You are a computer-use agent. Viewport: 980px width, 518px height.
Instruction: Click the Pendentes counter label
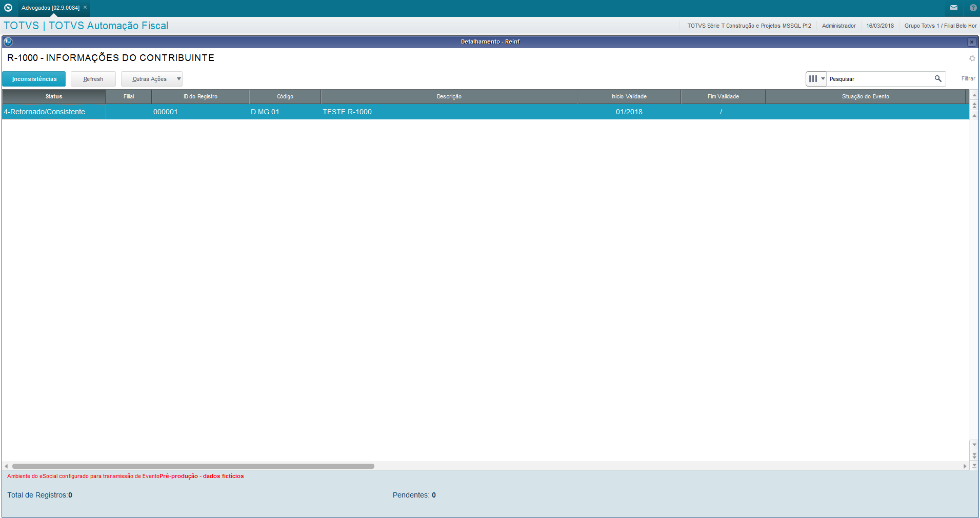414,495
